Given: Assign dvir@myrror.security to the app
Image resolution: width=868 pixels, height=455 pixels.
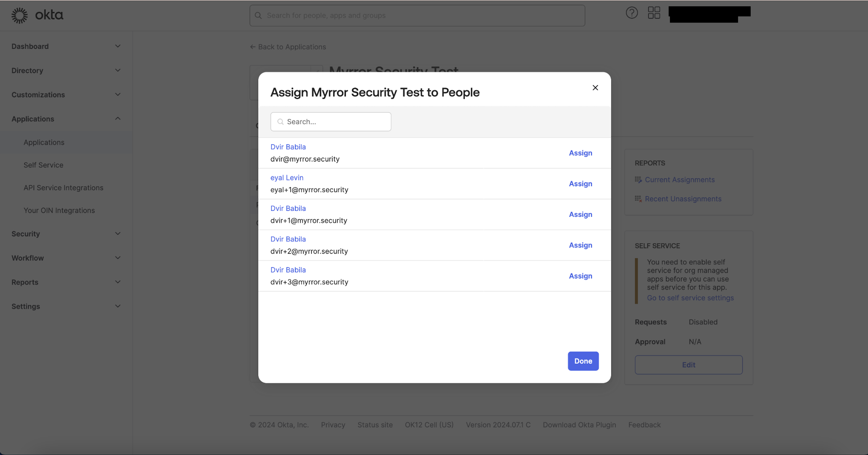Looking at the screenshot, I should tap(581, 153).
